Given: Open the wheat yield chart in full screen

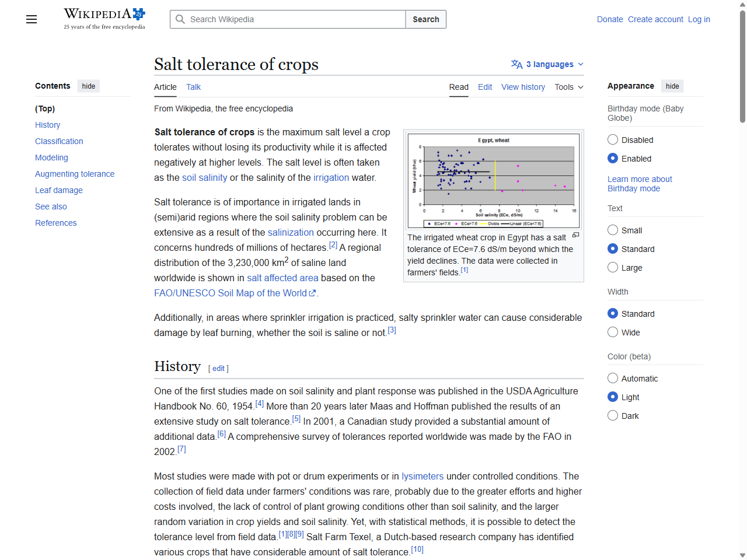Looking at the screenshot, I should tap(575, 234).
